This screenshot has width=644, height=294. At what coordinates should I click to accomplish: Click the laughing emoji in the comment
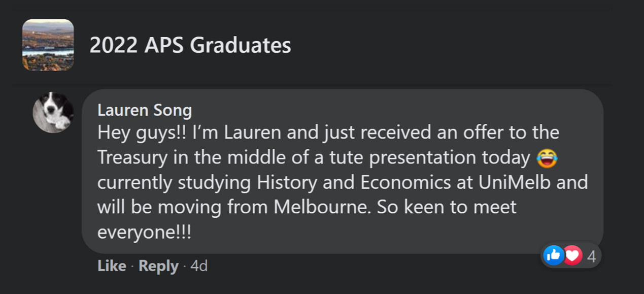coord(547,158)
